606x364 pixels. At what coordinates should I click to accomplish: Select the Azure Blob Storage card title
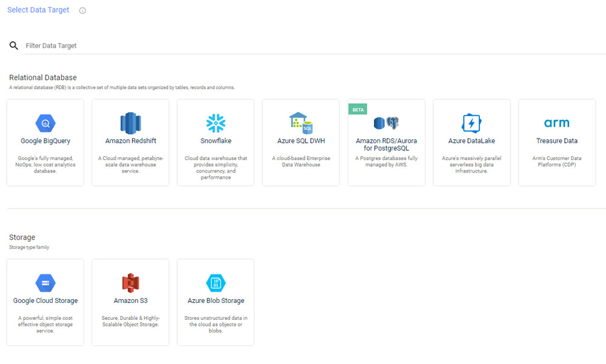[216, 300]
